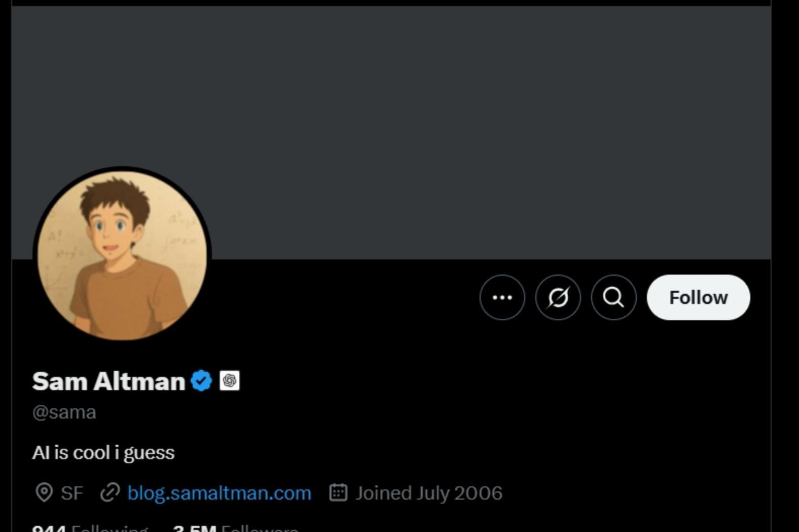The height and width of the screenshot is (532, 799).
Task: Click the bio text "AI is cool i guess"
Action: coord(103,452)
